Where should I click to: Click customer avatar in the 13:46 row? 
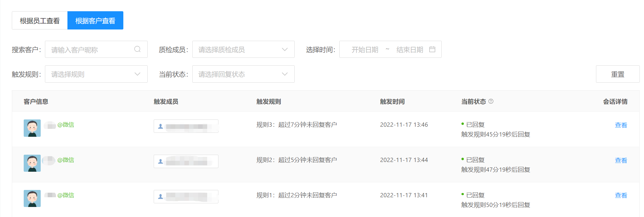32,128
